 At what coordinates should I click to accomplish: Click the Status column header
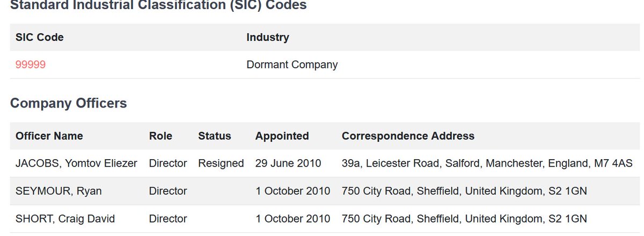click(x=215, y=136)
